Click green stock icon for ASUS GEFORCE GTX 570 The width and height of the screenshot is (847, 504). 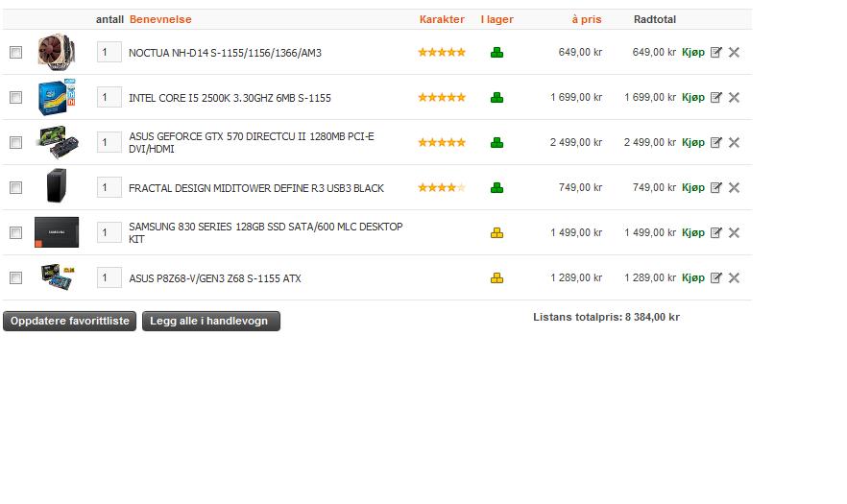pos(497,143)
